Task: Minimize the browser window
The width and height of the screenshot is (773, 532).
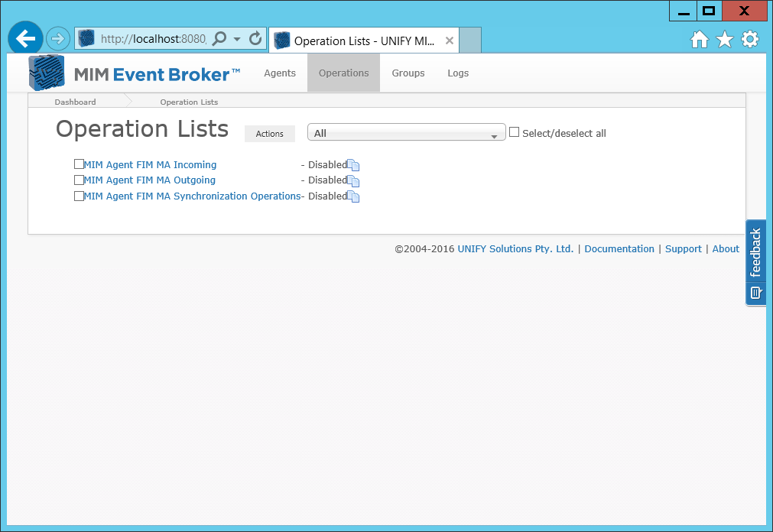Action: click(684, 11)
